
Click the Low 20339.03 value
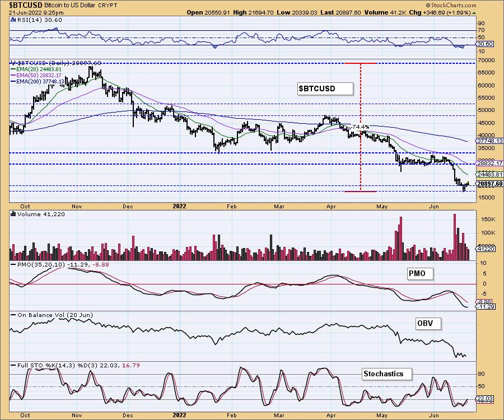pyautogui.click(x=297, y=12)
